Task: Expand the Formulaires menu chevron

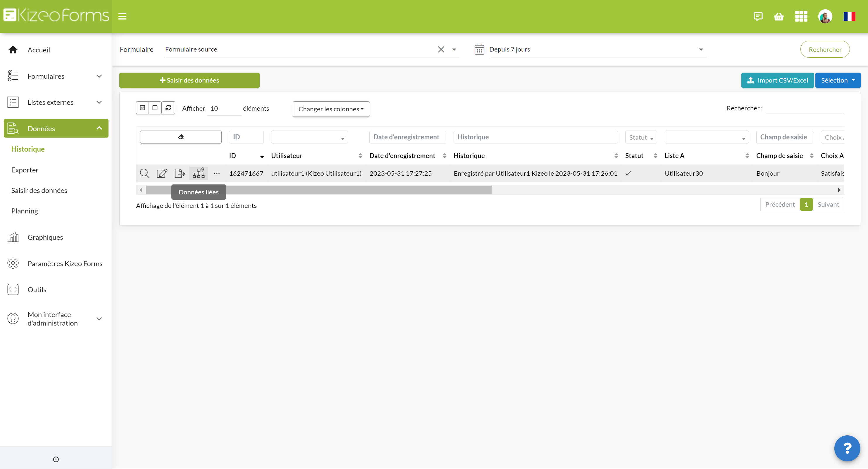Action: (x=99, y=76)
